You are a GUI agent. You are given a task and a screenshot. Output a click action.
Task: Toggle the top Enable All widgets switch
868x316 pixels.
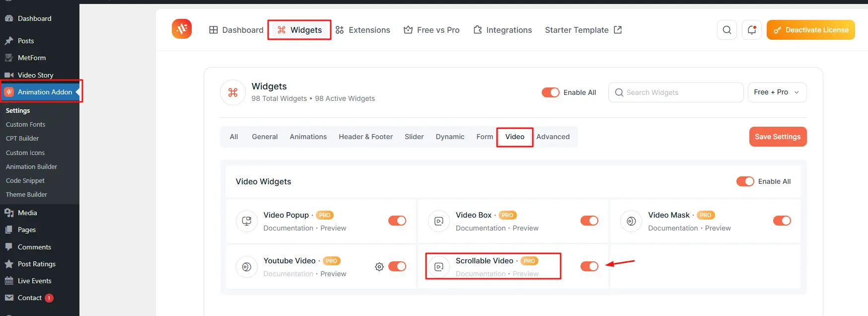click(x=551, y=92)
